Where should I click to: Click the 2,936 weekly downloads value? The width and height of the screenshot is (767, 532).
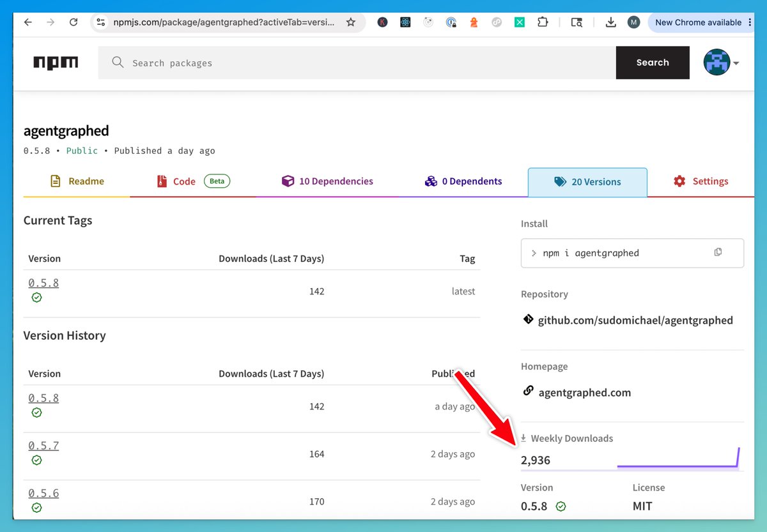tap(535, 460)
